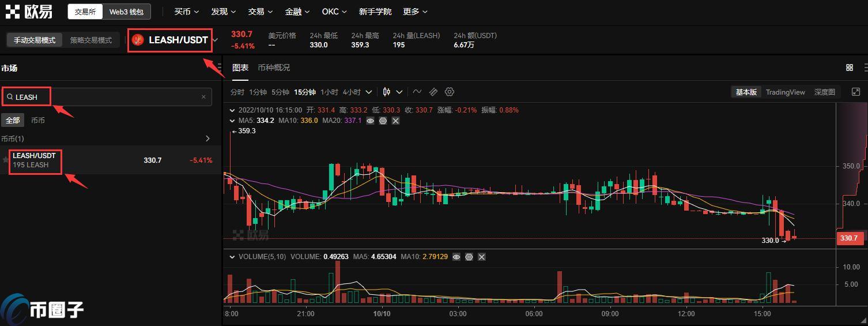Open the grid layout icon

coord(849,68)
